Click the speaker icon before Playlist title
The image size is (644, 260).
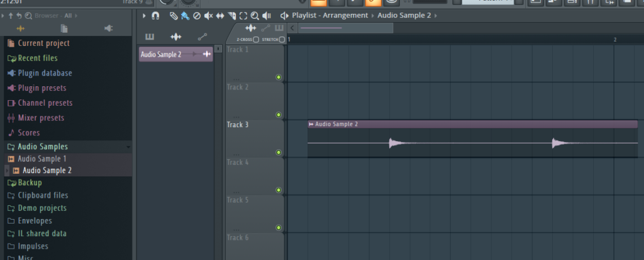tap(284, 16)
